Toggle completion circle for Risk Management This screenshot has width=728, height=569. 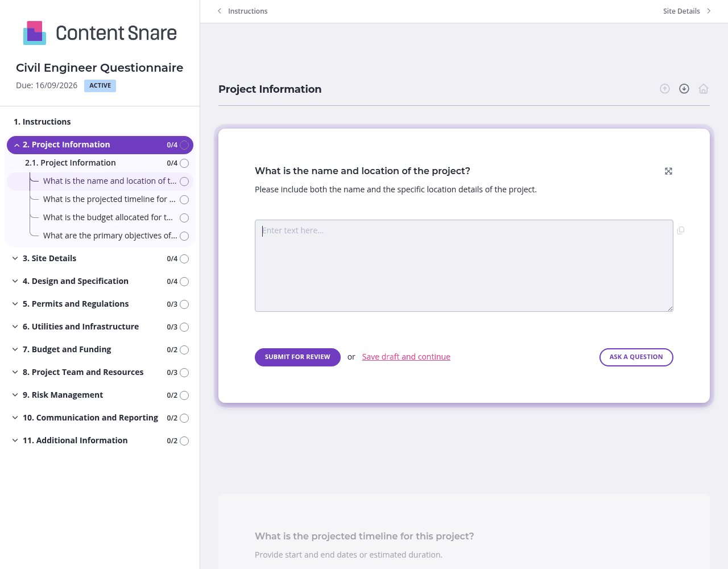184,395
